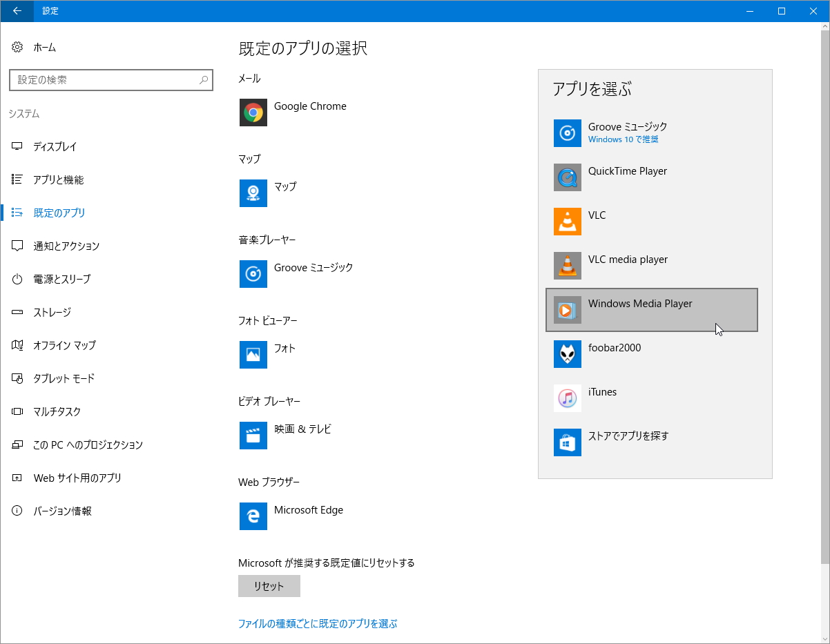Select 既定のアプリ in sidebar
The height and width of the screenshot is (644, 830).
coord(59,213)
